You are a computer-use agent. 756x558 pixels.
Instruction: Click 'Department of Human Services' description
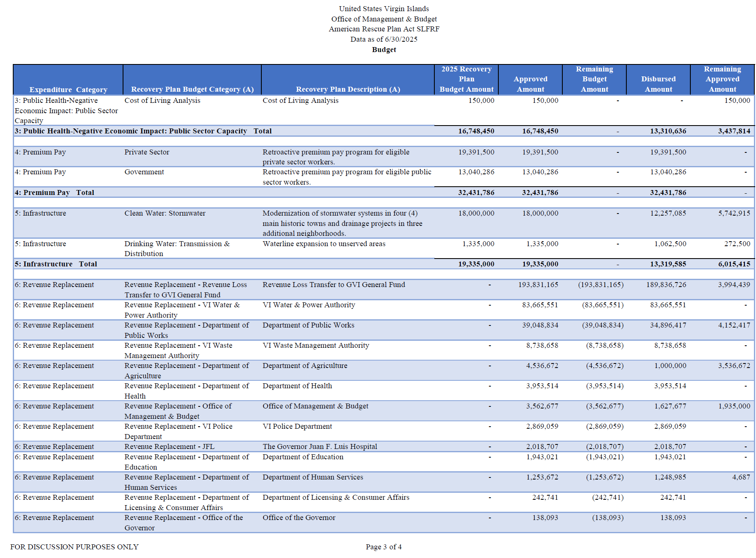point(313,477)
